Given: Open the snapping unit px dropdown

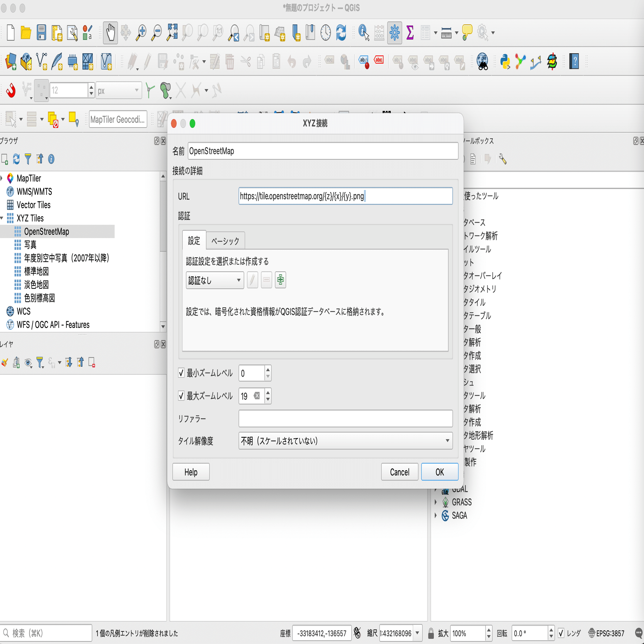Looking at the screenshot, I should (119, 90).
